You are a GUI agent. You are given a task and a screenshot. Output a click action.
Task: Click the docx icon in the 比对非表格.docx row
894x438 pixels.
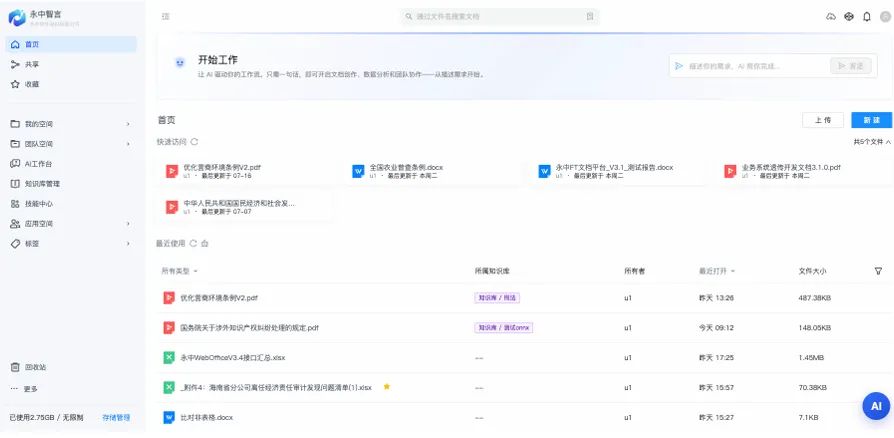[169, 417]
